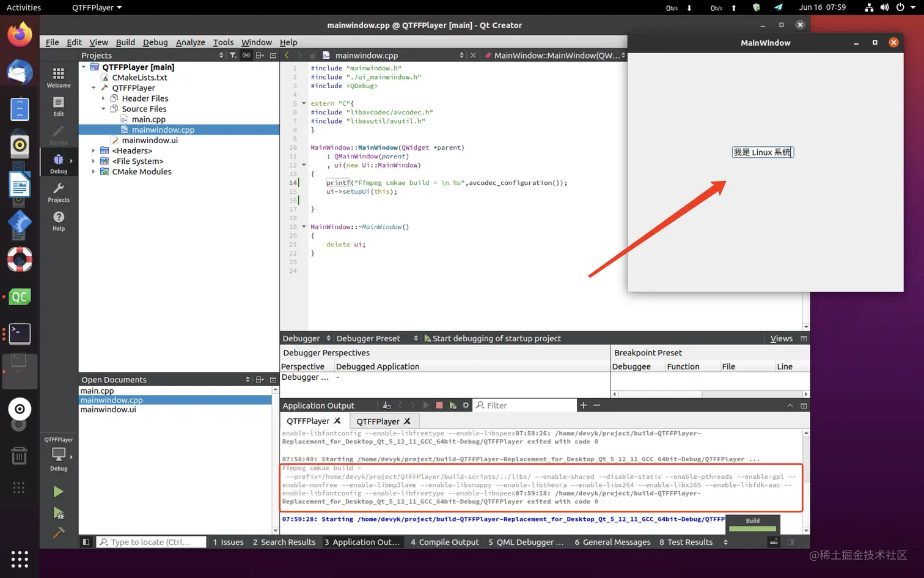Select CMakeLists.txt in project tree
This screenshot has width=924, height=578.
coord(139,78)
